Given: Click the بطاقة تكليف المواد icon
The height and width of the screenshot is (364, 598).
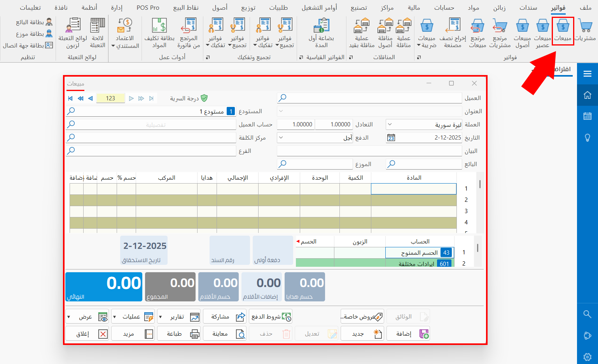Looking at the screenshot, I should (x=159, y=27).
